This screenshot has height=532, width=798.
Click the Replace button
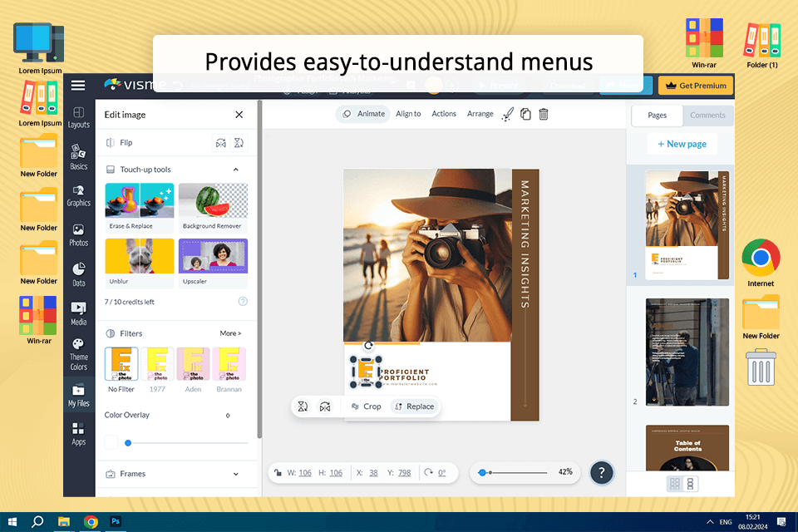[414, 406]
